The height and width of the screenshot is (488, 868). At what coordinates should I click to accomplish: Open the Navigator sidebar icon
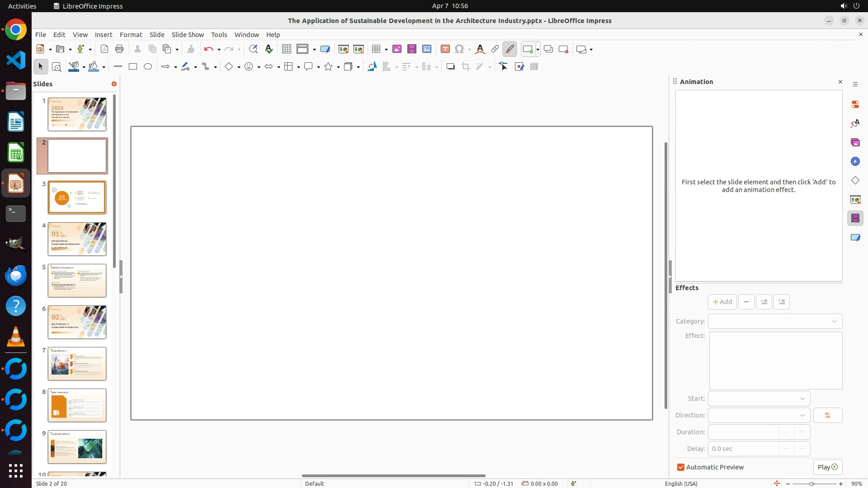pyautogui.click(x=855, y=162)
